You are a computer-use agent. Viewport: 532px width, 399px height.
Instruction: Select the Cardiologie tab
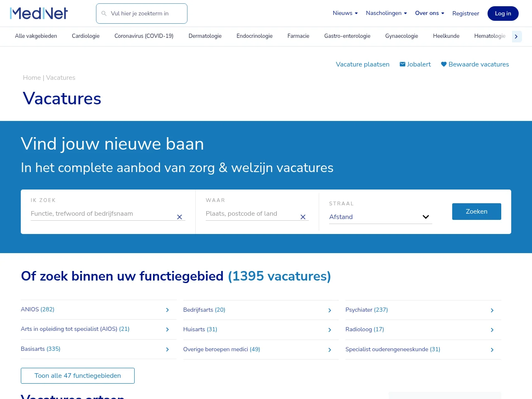pyautogui.click(x=86, y=36)
